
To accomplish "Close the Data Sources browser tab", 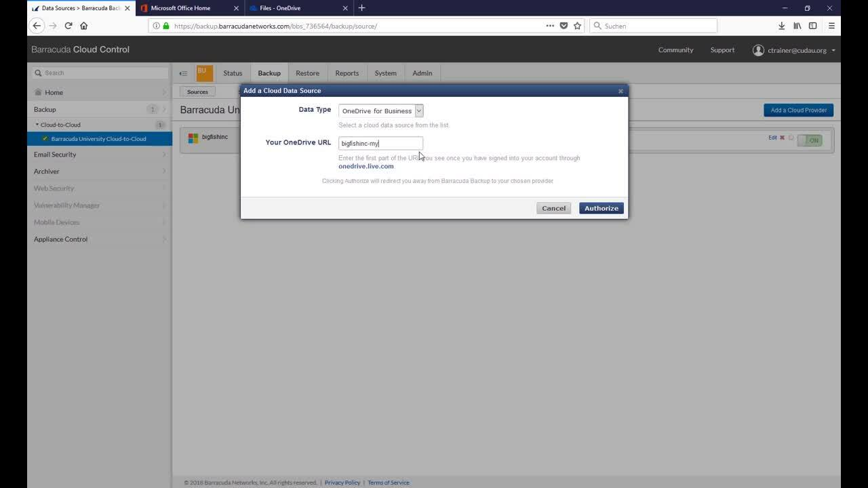I will 127,8.
